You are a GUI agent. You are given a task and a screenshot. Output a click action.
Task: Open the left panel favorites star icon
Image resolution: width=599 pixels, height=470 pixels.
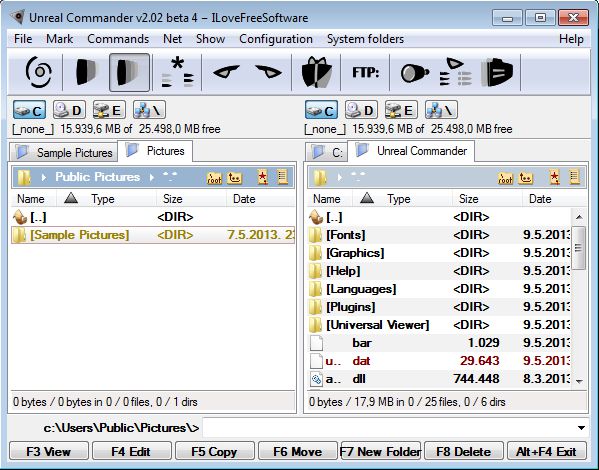click(262, 177)
